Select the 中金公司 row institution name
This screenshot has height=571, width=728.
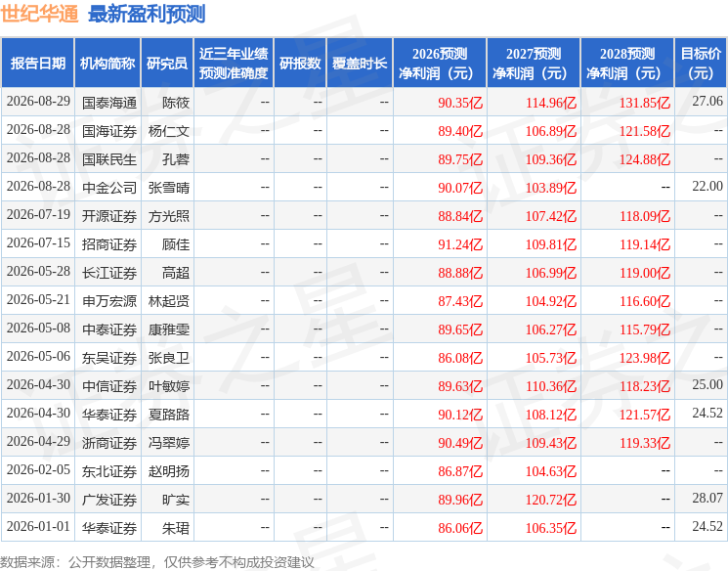109,188
